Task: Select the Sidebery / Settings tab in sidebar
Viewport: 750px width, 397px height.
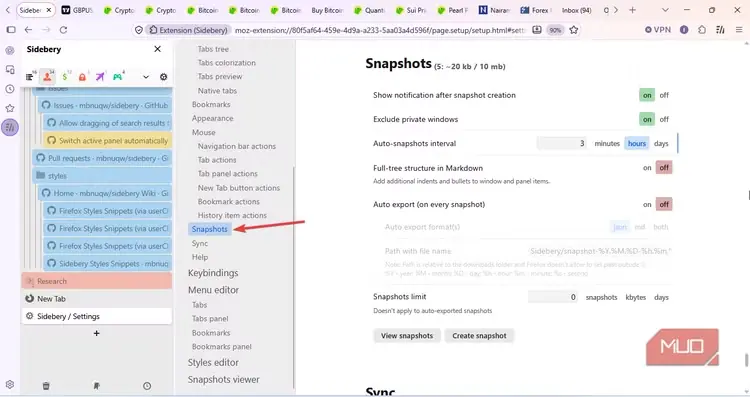Action: [x=97, y=316]
